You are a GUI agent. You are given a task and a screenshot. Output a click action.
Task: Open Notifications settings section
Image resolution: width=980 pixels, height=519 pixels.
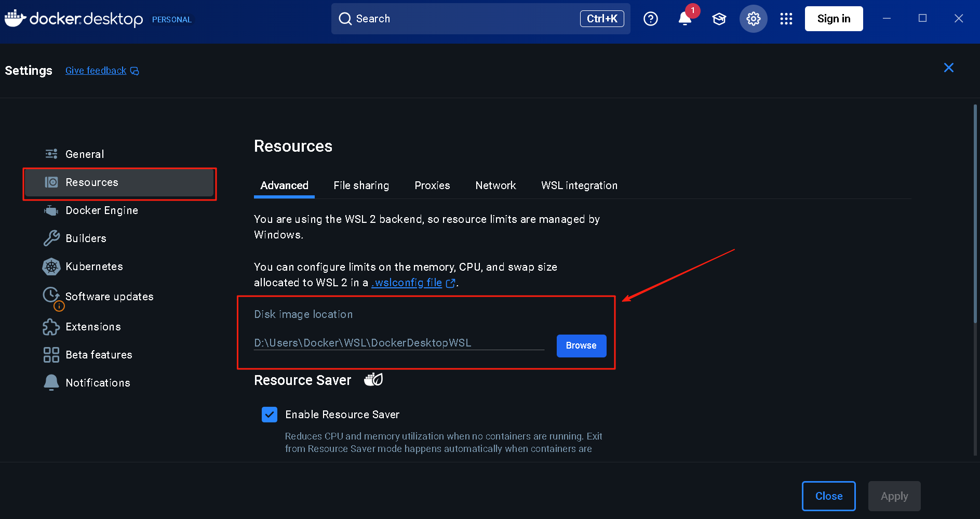(119, 383)
